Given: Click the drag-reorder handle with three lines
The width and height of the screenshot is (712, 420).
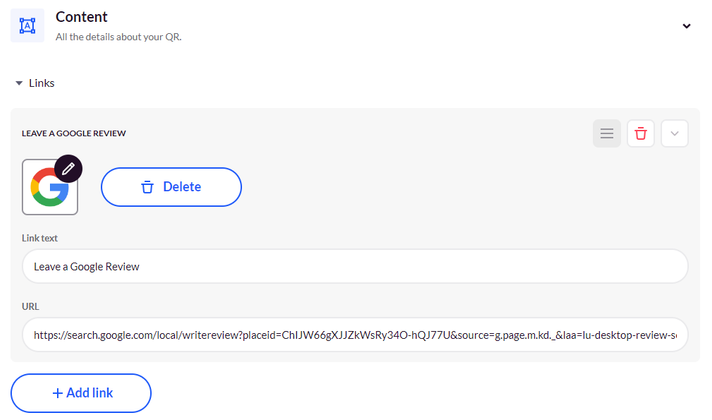Looking at the screenshot, I should point(607,133).
